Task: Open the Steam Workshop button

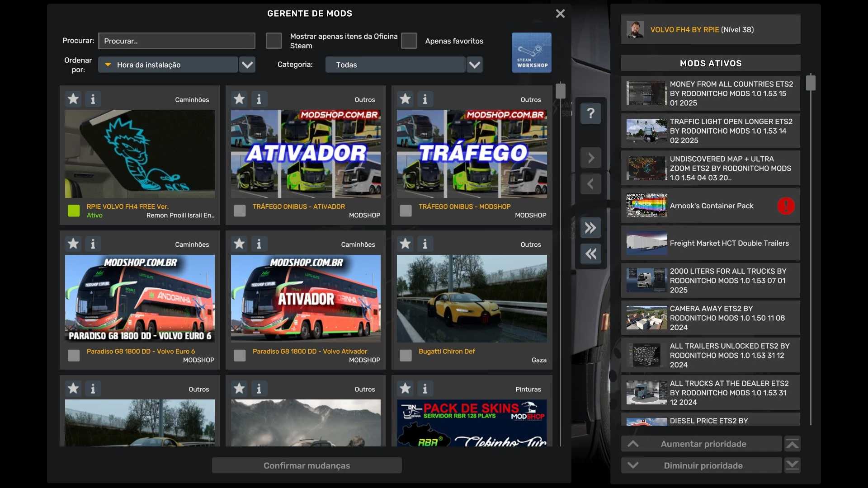Action: click(531, 52)
